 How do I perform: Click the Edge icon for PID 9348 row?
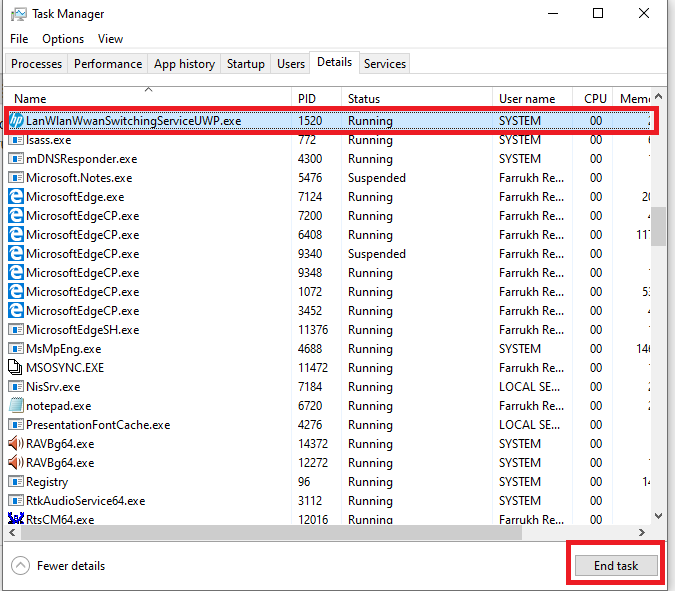coord(16,272)
